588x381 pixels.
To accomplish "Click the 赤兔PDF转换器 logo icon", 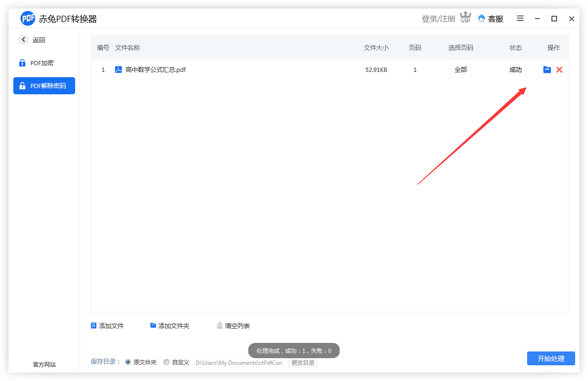I will pyautogui.click(x=28, y=19).
